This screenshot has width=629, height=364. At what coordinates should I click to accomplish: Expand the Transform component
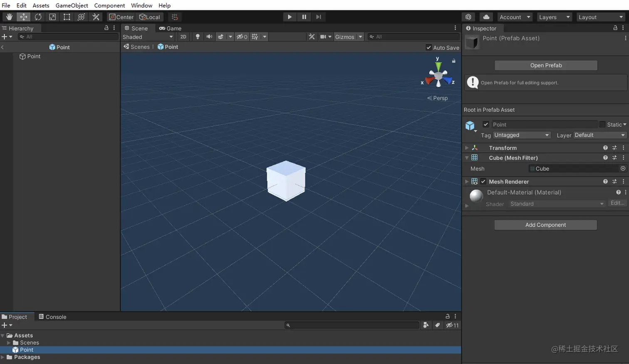(x=467, y=148)
